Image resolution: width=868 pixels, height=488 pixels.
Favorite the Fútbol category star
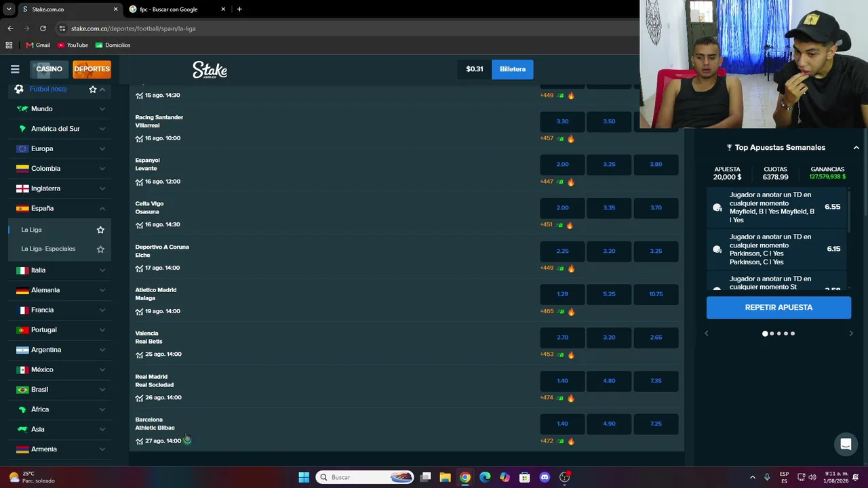pyautogui.click(x=93, y=89)
